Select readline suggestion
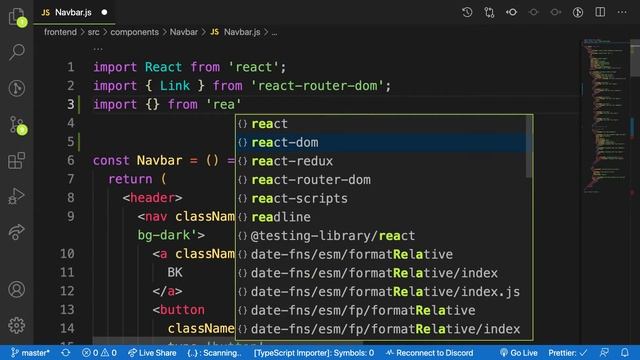 pyautogui.click(x=381, y=217)
